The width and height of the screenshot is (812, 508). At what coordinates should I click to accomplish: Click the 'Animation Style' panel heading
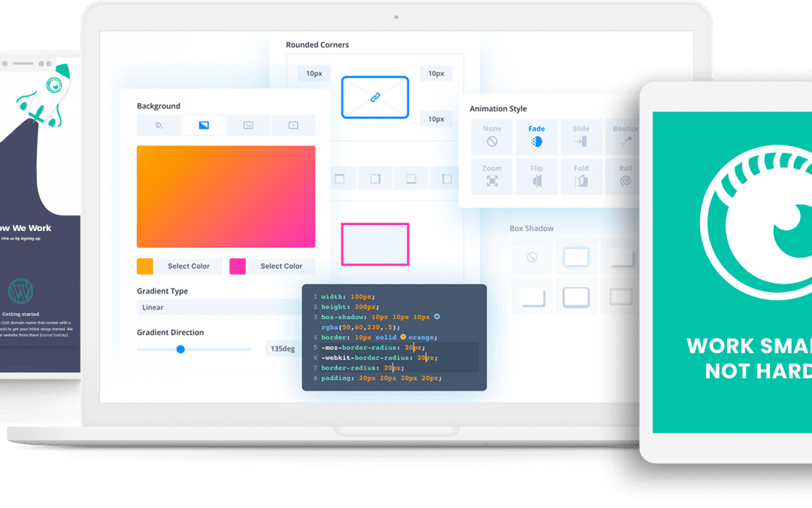pos(498,109)
